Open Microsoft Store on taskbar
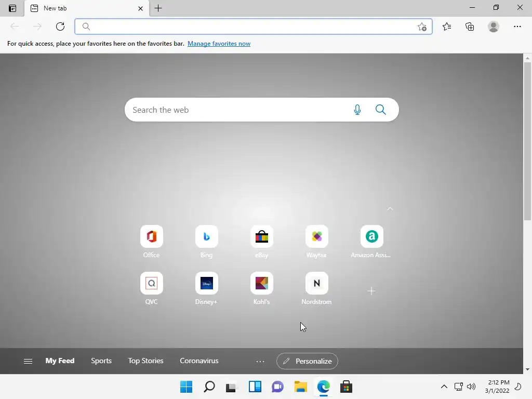Screen dimensions: 532x399 click(346, 387)
